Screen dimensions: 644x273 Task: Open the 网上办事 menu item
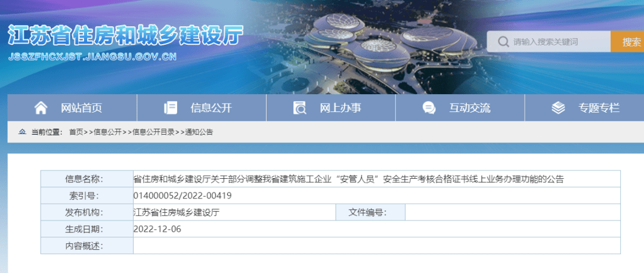(331, 108)
